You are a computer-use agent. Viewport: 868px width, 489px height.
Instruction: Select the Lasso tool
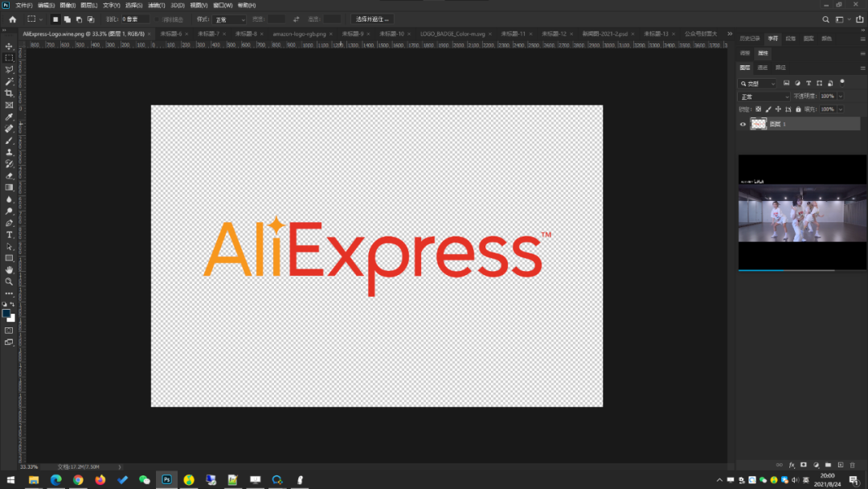click(x=9, y=70)
